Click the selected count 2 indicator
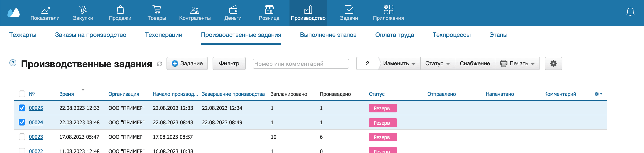Screen dimensions: 644x153 click(x=367, y=63)
